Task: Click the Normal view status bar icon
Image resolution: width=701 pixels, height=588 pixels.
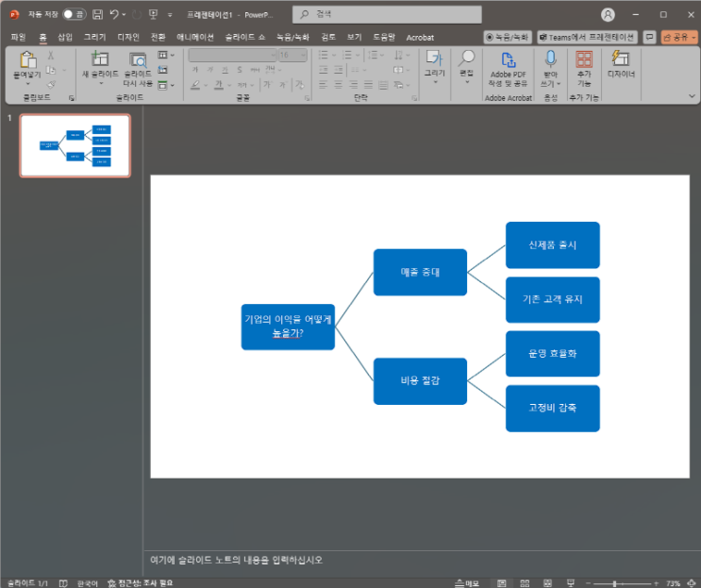Action: coord(502,583)
